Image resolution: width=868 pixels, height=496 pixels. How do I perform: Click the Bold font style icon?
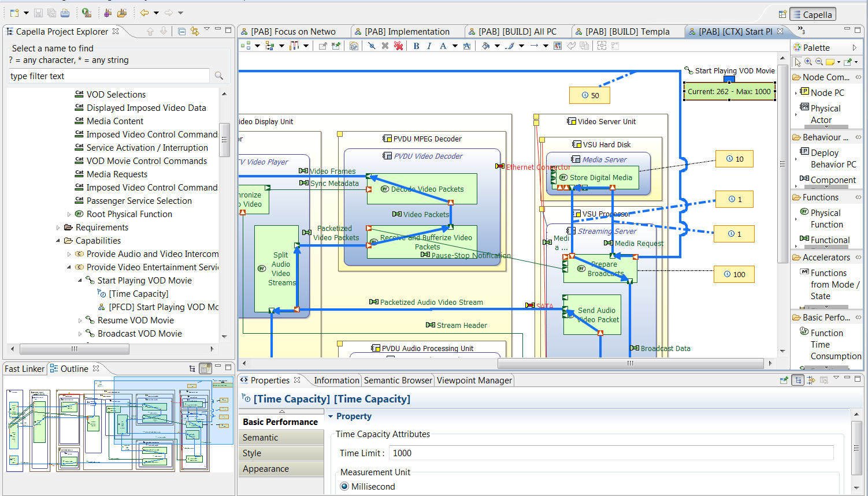(416, 46)
